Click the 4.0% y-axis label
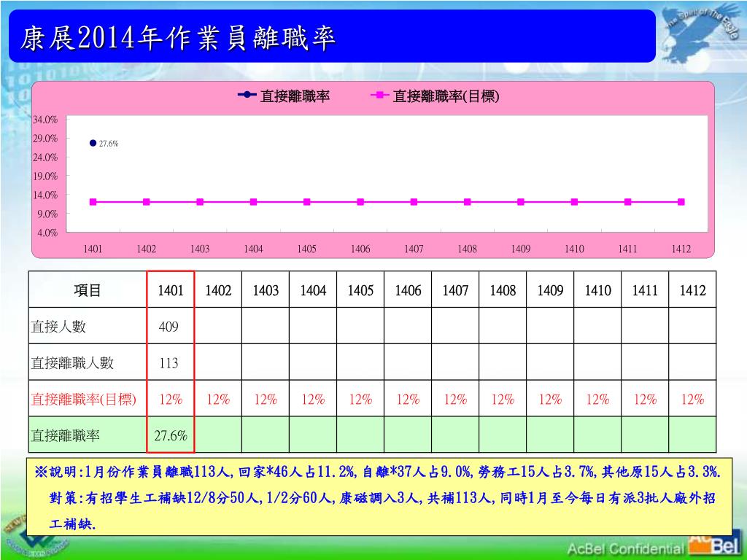Viewport: 747px width, 560px height. [47, 233]
